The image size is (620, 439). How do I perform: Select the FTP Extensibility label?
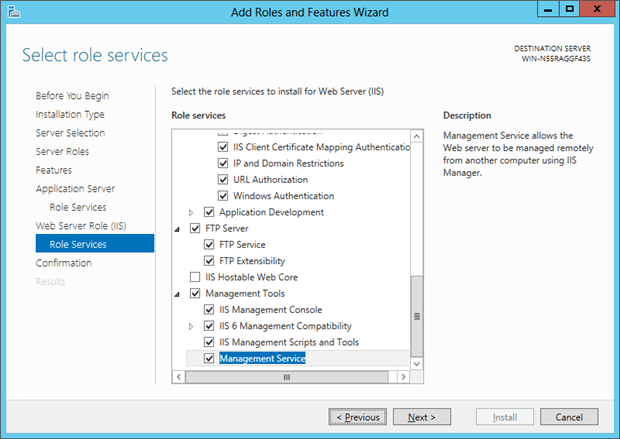tap(252, 261)
